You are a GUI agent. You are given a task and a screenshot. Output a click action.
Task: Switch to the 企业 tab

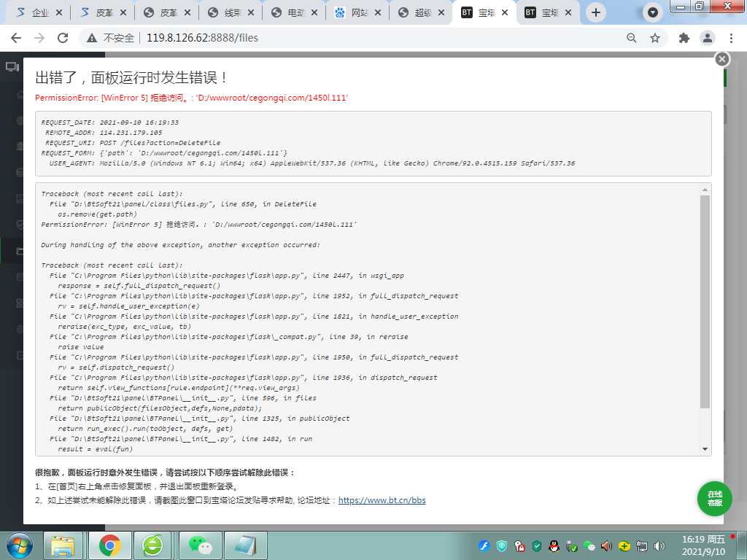point(38,13)
